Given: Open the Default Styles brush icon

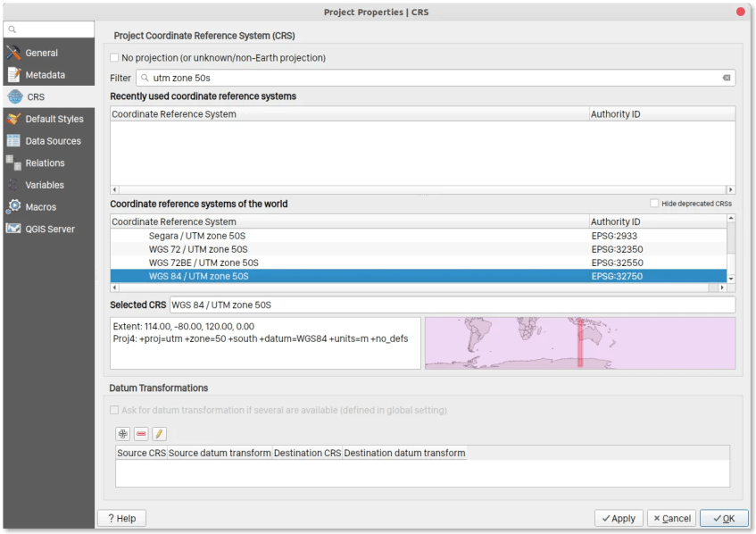Looking at the screenshot, I should pyautogui.click(x=13, y=119).
